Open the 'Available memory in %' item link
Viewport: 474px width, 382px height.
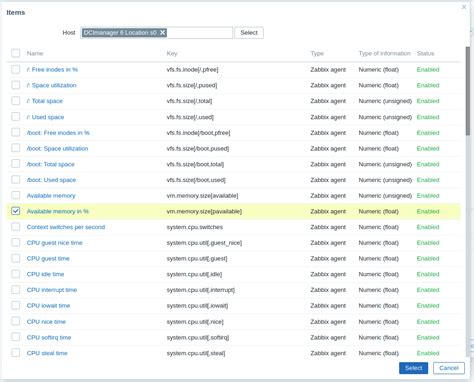pyautogui.click(x=58, y=211)
